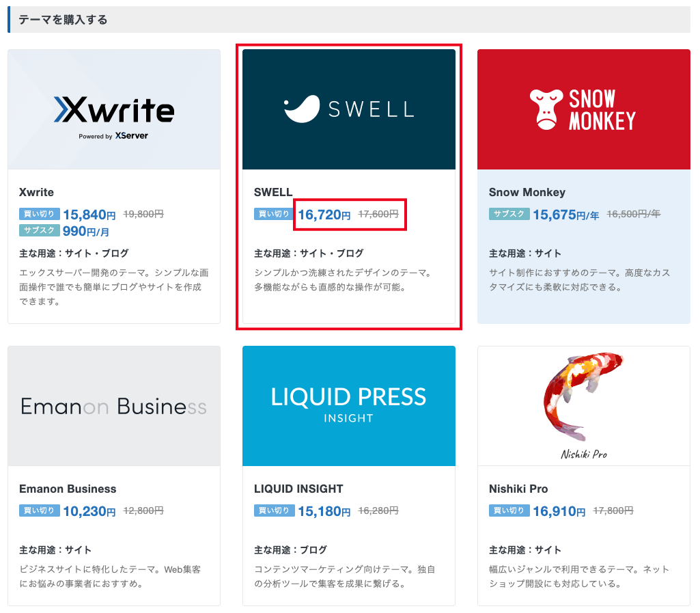This screenshot has width=700, height=613.
Task: Click the Snow Monkey theme name
Action: click(527, 192)
